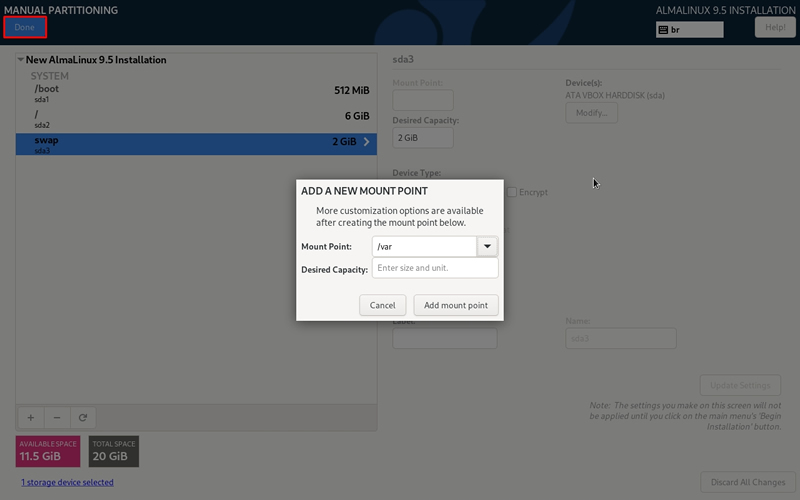Click the 512 MiB size of /boot

click(x=352, y=90)
